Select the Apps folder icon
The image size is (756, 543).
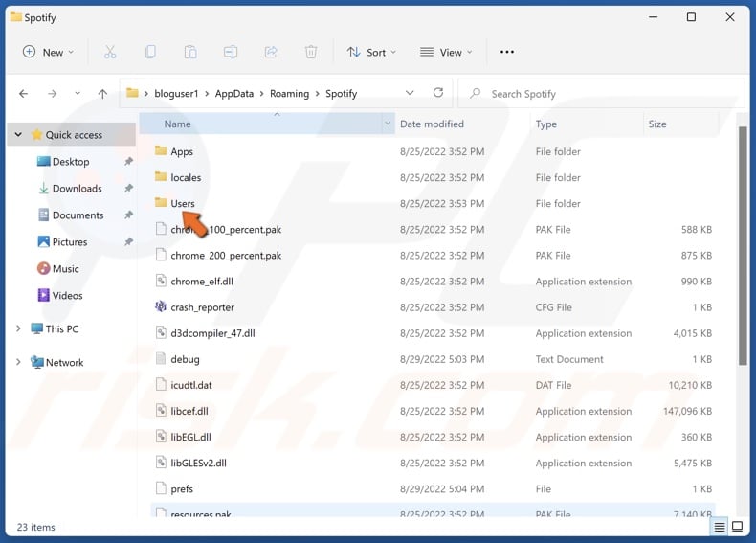(161, 151)
